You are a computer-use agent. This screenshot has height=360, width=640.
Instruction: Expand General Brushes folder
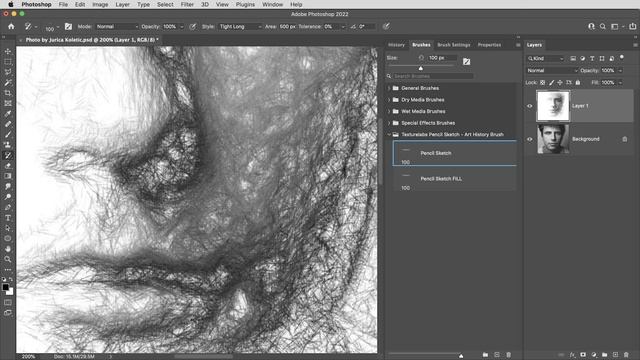389,88
